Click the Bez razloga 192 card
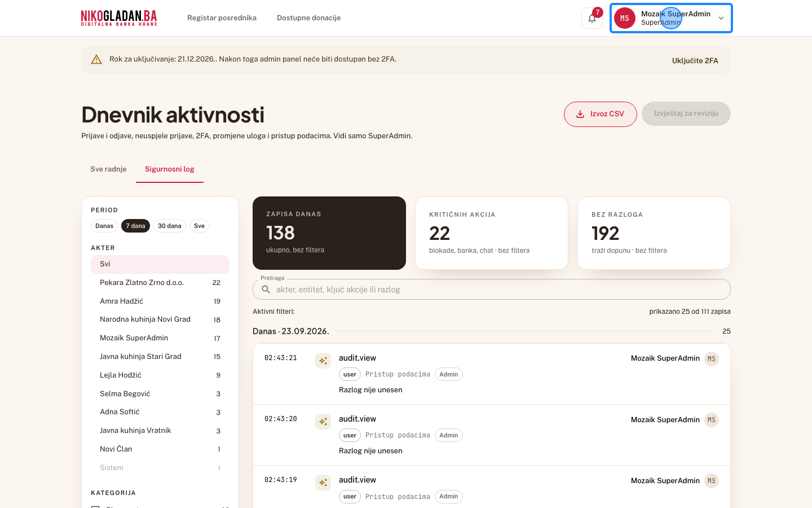812x508 pixels. pyautogui.click(x=654, y=233)
